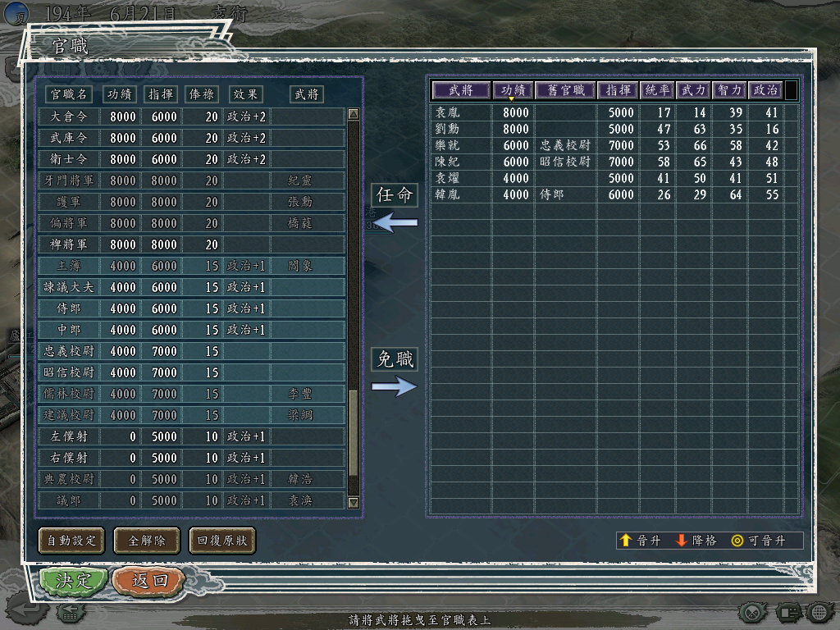Sort ranks by the 效果 effect header
Viewport: 840px width, 630px height.
pos(245,94)
